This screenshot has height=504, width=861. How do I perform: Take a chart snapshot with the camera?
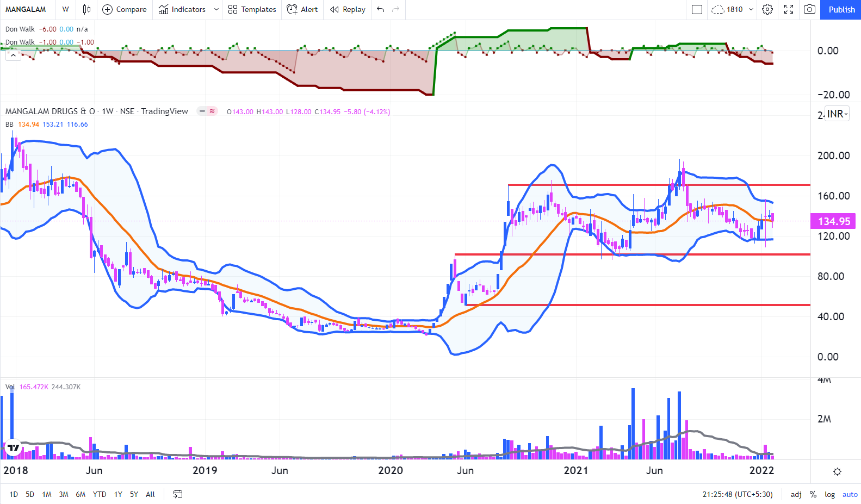[810, 9]
